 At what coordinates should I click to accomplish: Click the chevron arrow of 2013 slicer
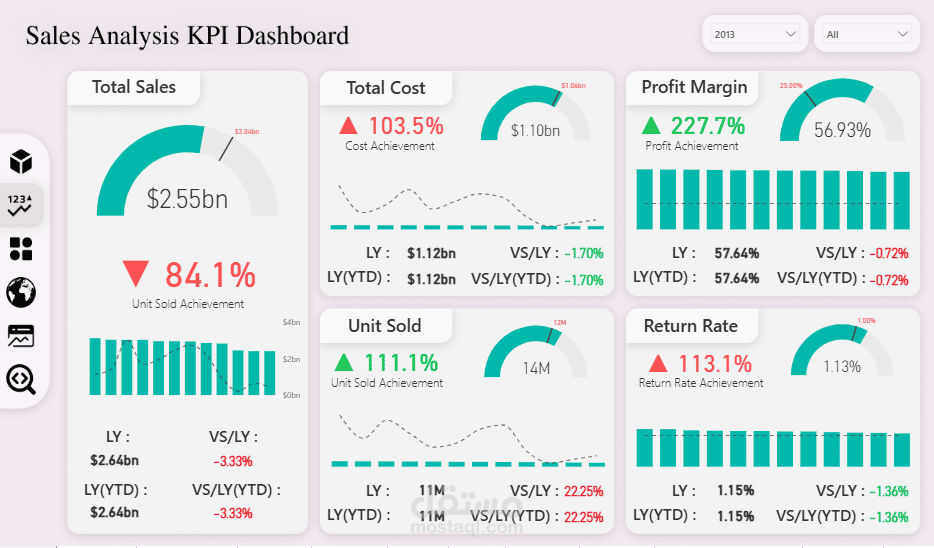point(791,34)
